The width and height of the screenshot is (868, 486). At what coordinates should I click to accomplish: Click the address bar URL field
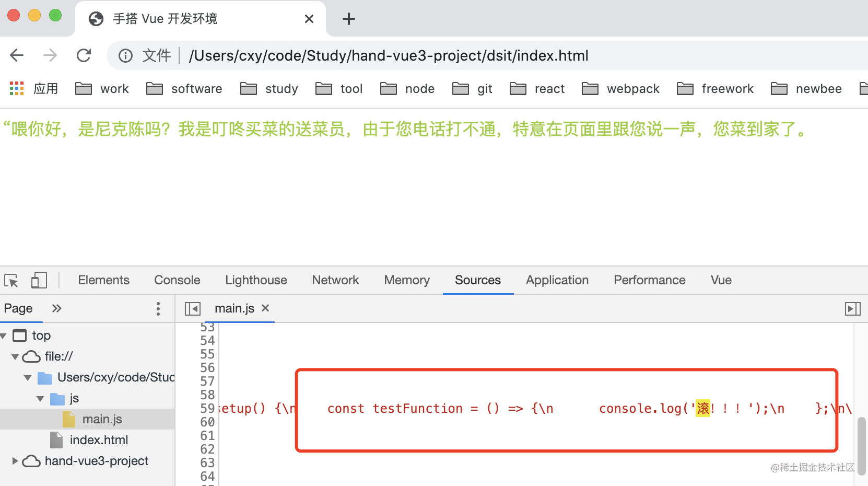[389, 55]
